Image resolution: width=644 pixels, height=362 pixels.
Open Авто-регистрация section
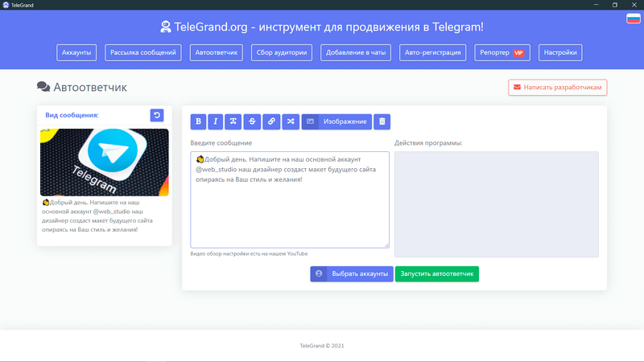click(x=432, y=52)
